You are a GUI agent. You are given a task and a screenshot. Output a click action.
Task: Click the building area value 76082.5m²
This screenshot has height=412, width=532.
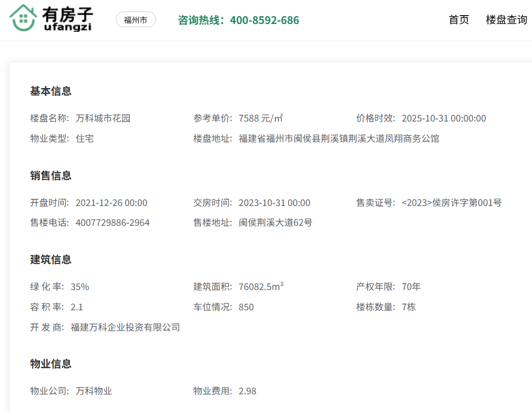point(261,287)
